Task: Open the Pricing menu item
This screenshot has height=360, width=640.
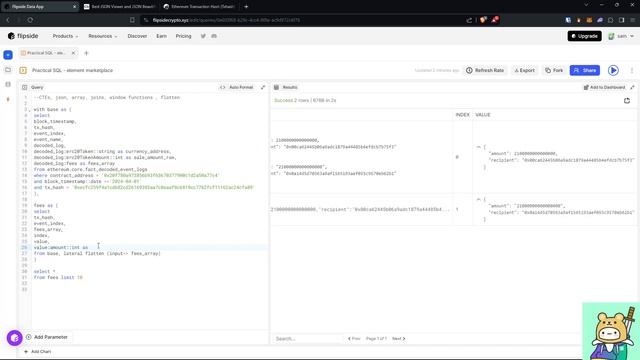Action: point(183,36)
